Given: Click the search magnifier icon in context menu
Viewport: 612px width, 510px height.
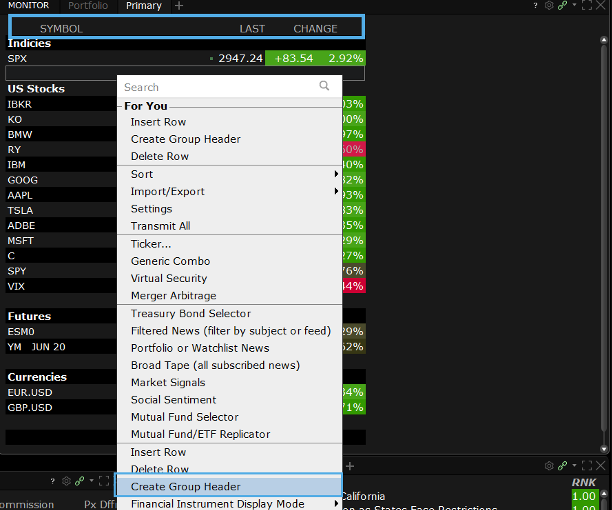Looking at the screenshot, I should click(x=324, y=87).
